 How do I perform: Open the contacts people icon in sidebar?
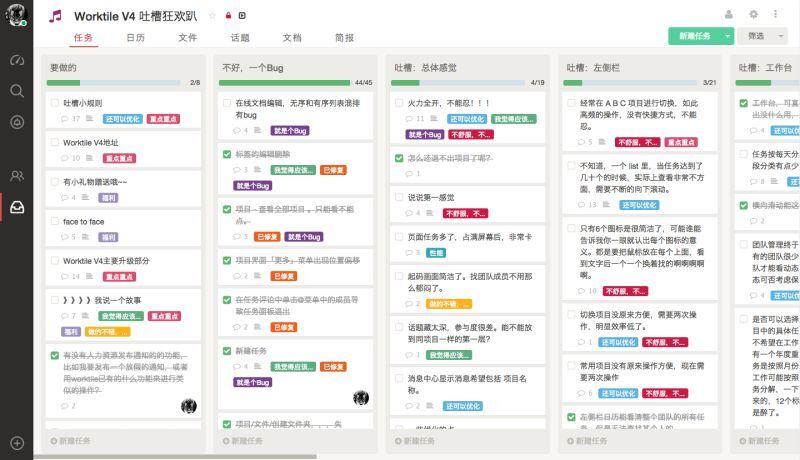(16, 176)
